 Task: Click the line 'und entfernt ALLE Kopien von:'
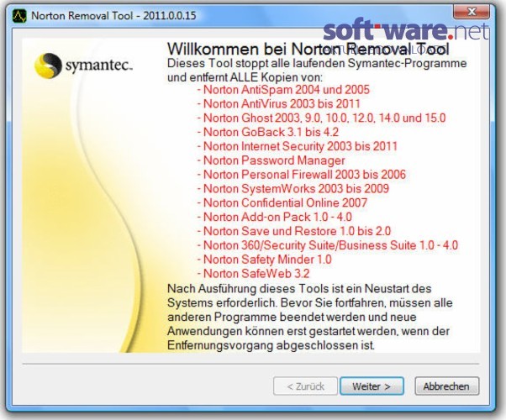tap(245, 78)
